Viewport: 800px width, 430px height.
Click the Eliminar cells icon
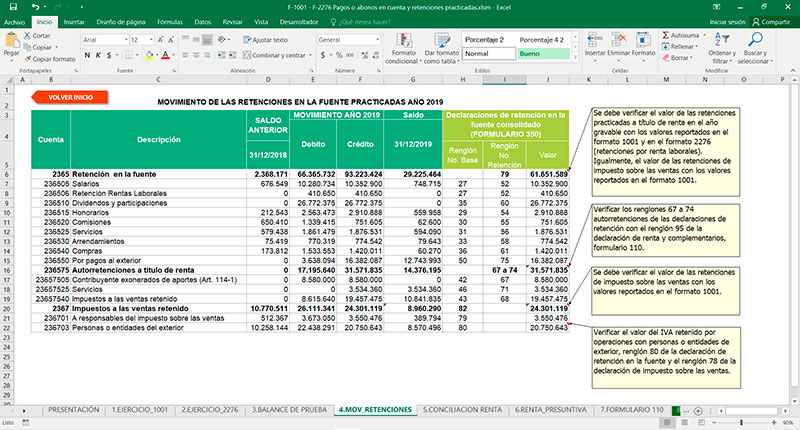coord(619,40)
